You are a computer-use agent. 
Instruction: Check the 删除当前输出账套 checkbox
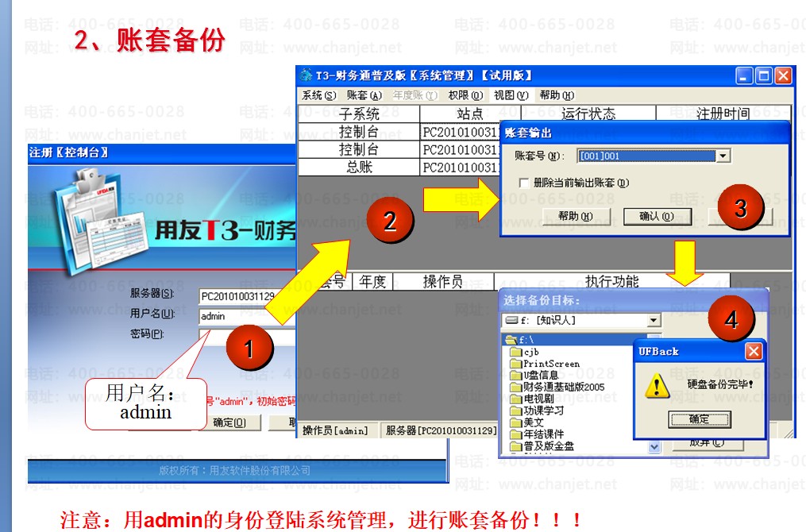524,183
